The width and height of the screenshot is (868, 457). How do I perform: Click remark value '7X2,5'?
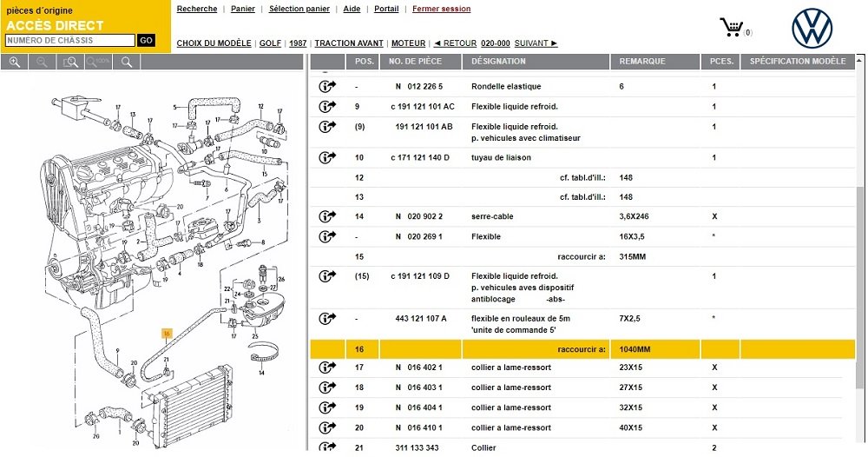click(x=629, y=319)
